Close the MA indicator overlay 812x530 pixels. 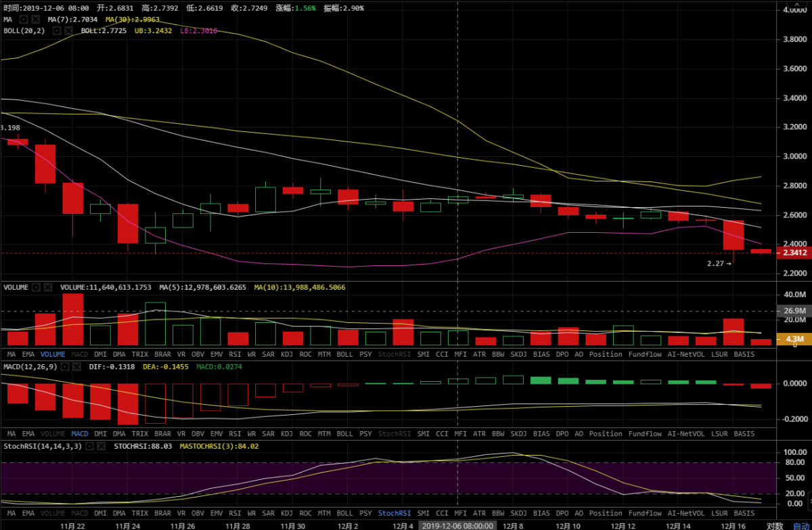pos(35,20)
